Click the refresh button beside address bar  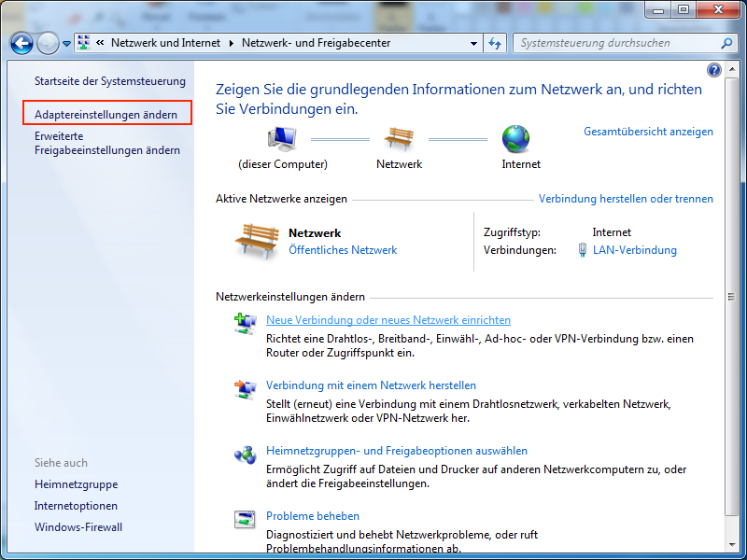[x=495, y=43]
